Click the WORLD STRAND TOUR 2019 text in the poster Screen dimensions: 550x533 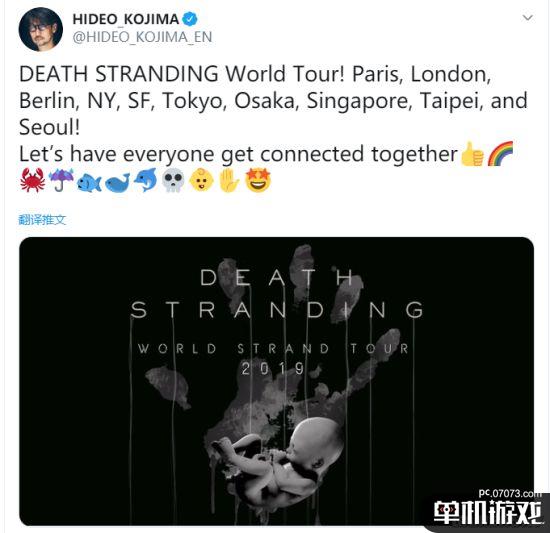coord(273,358)
